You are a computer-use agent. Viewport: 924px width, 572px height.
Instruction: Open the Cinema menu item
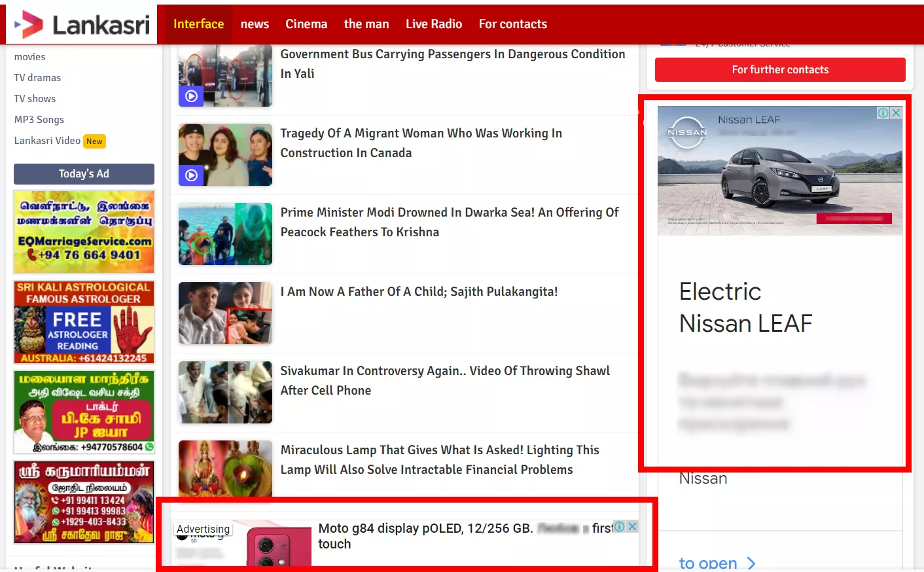306,24
